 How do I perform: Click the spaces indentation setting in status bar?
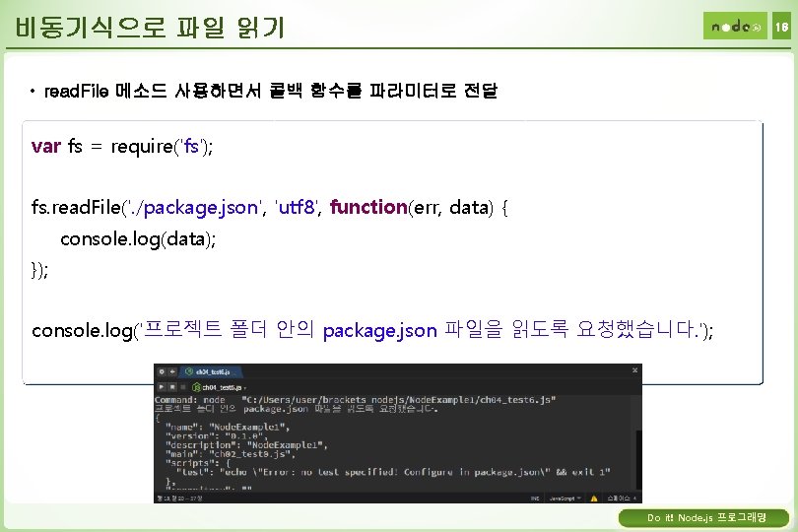pos(621,498)
